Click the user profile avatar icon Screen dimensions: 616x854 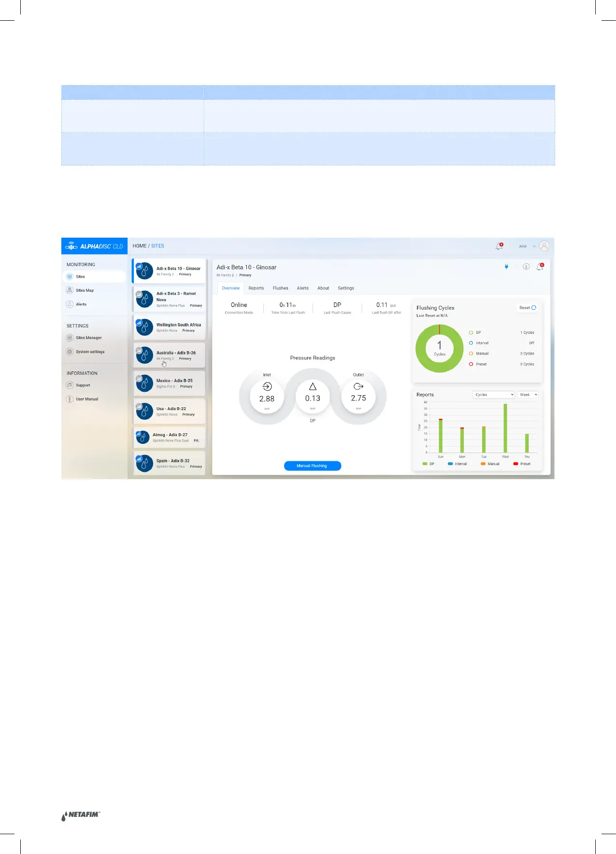tap(544, 246)
